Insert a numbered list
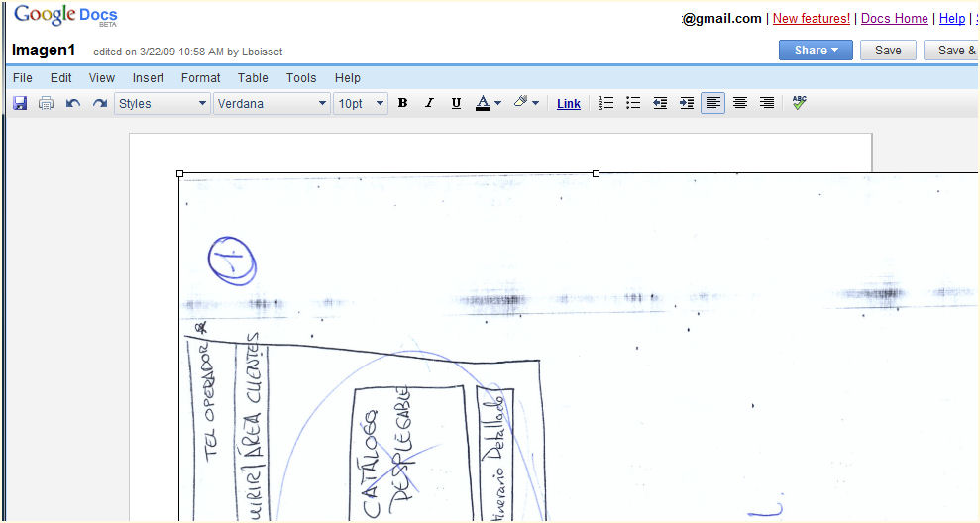The image size is (980, 523). [607, 103]
